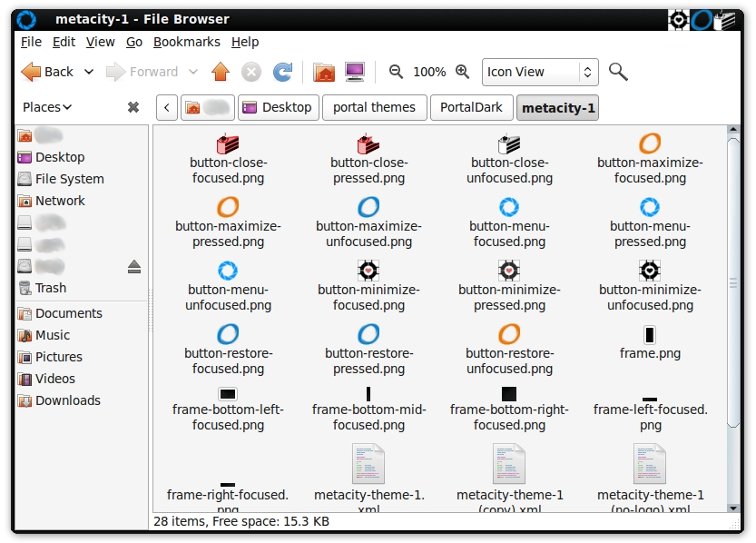Open the Forward history dropdown arrow
The width and height of the screenshot is (756, 543).
(193, 72)
